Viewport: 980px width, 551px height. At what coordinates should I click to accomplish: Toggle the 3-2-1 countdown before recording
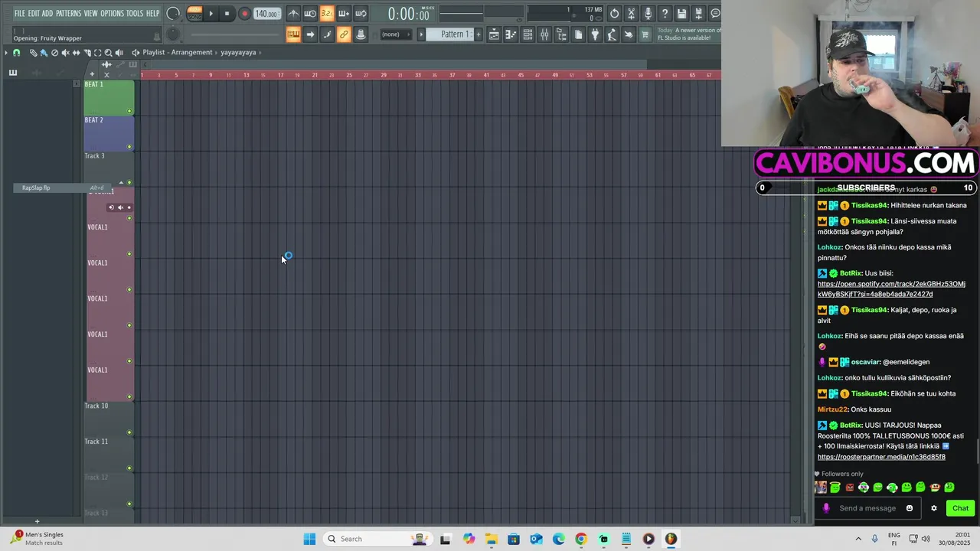[x=327, y=13]
